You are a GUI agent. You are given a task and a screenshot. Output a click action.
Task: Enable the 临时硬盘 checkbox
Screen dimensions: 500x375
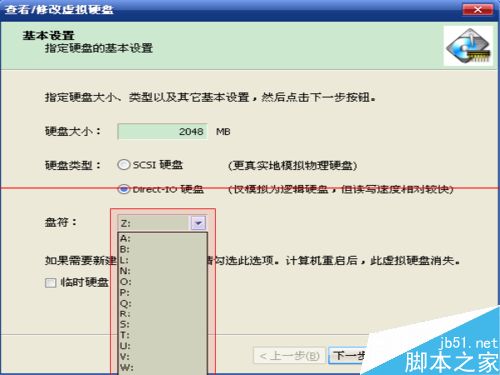coord(50,283)
